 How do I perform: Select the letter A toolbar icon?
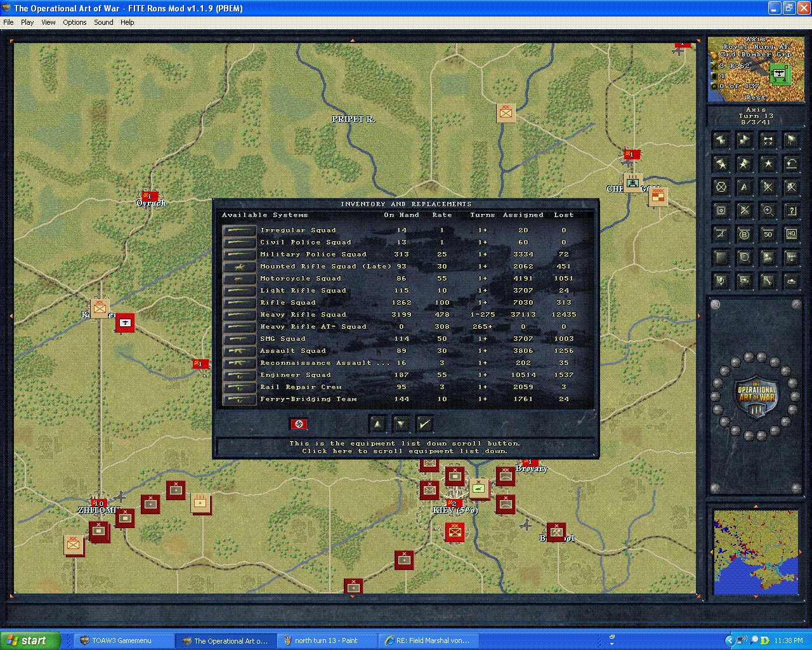[743, 187]
